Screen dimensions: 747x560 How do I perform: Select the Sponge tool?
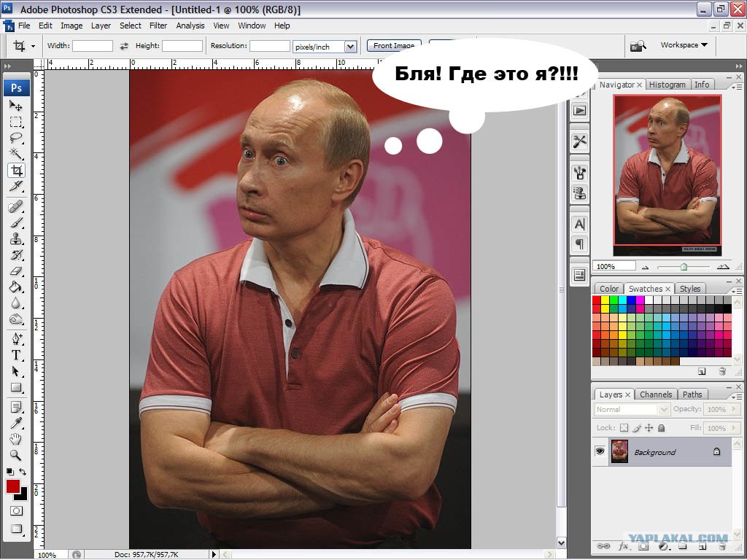click(16, 319)
